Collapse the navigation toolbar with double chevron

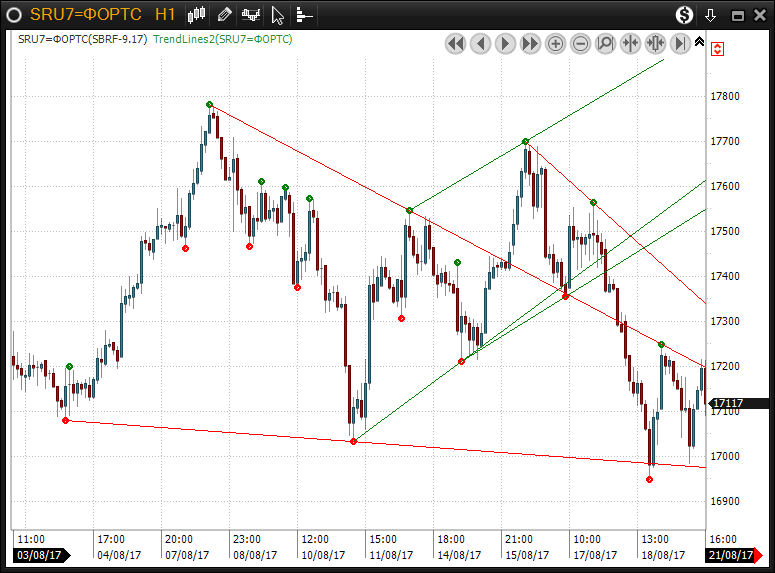click(699, 43)
